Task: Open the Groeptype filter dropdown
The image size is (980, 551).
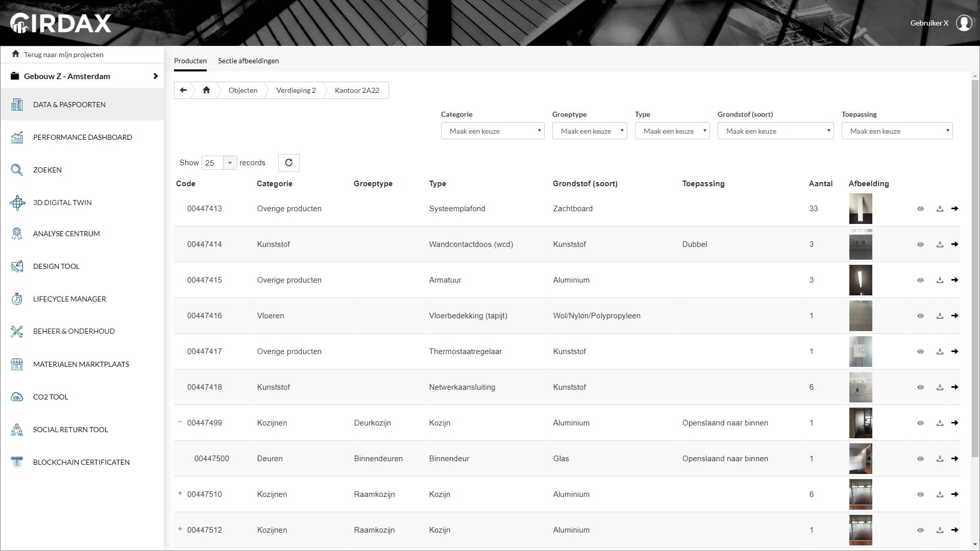Action: [590, 131]
